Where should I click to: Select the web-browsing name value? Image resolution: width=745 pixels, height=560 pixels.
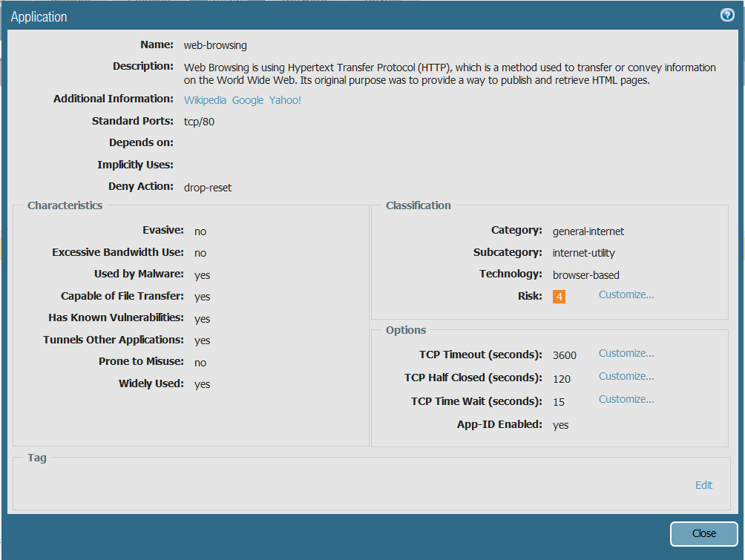(215, 46)
